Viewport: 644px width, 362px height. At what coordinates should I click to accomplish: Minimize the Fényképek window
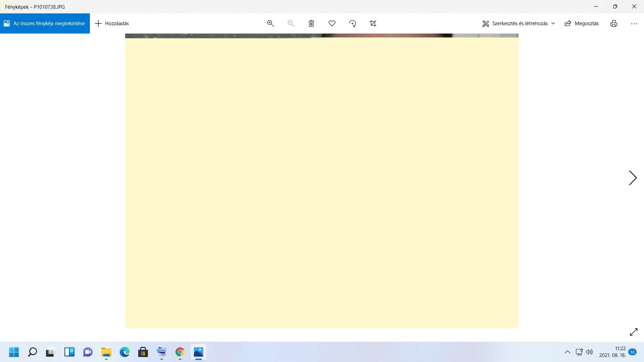(x=596, y=7)
